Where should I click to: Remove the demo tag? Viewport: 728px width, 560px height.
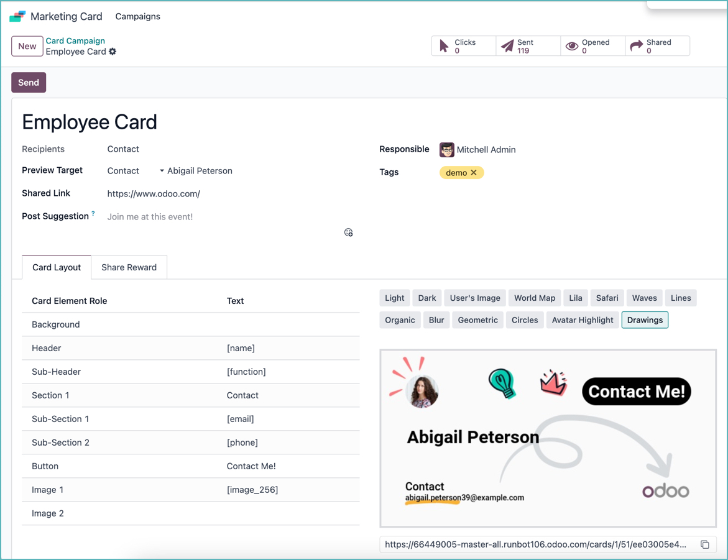coord(474,172)
